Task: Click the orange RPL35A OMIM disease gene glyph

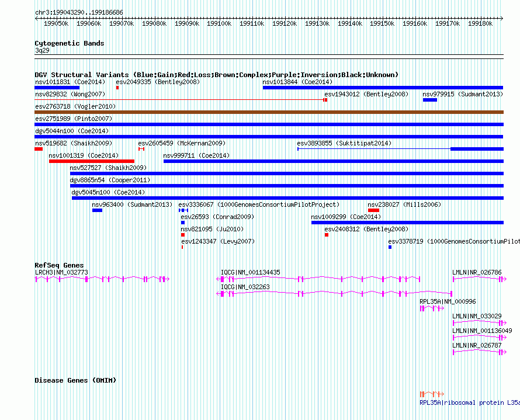Action: 432,394
